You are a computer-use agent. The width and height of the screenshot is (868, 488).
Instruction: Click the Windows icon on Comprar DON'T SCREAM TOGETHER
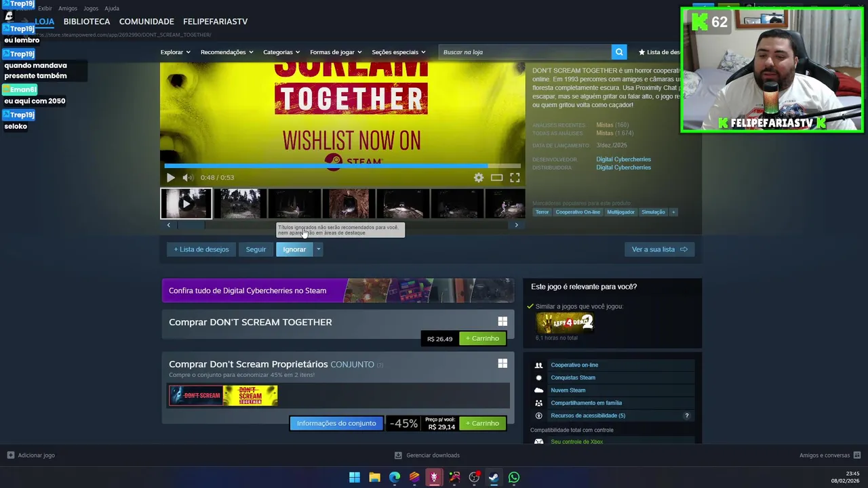click(x=502, y=322)
